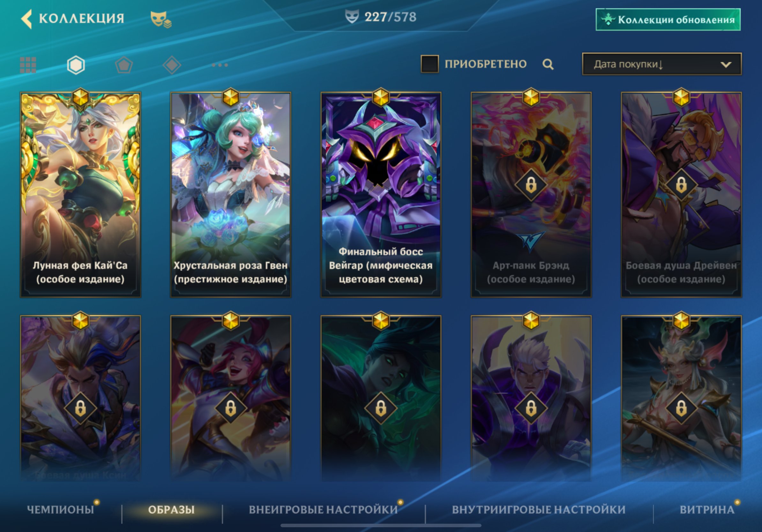Open the Витрина tab
The width and height of the screenshot is (762, 532).
(x=707, y=509)
